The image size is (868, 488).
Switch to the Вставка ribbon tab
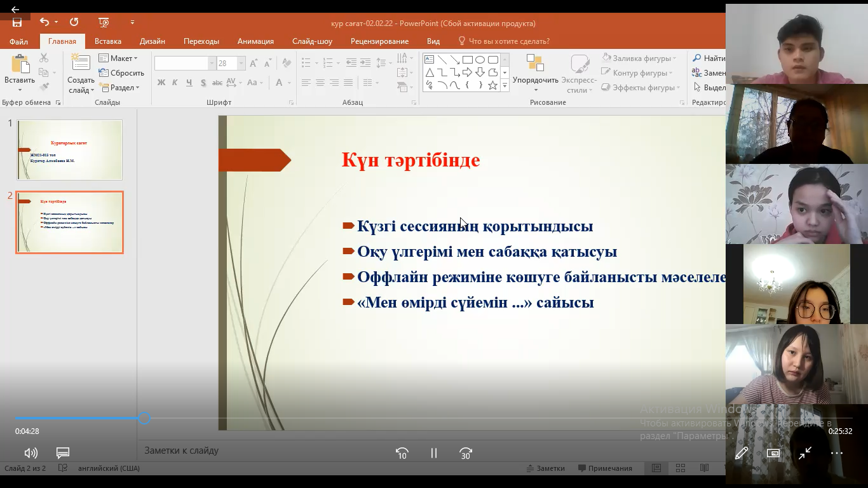[x=108, y=41]
